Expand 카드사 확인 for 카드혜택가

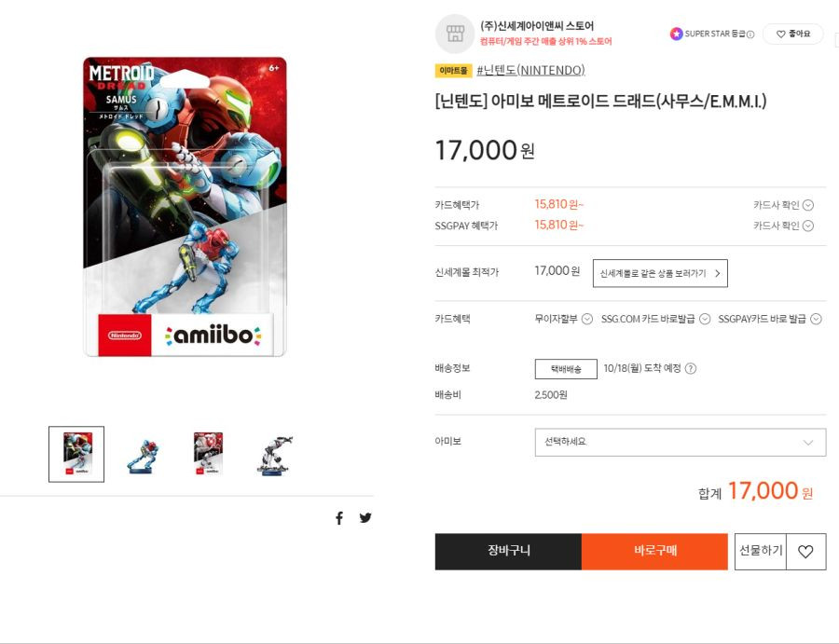[783, 205]
